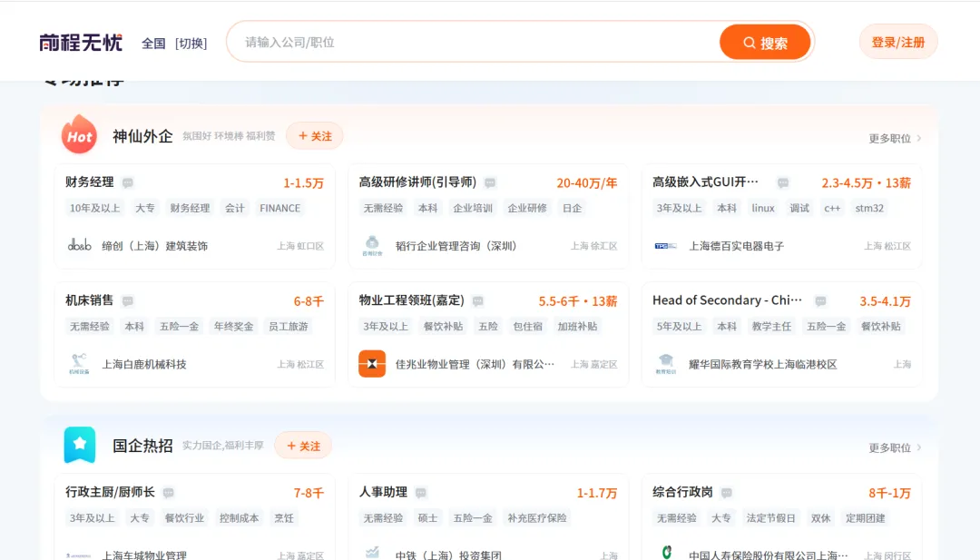Screen dimensions: 980x560
Task: Click the chat icon next to 高级研修讲师(引导师)
Action: pos(490,182)
